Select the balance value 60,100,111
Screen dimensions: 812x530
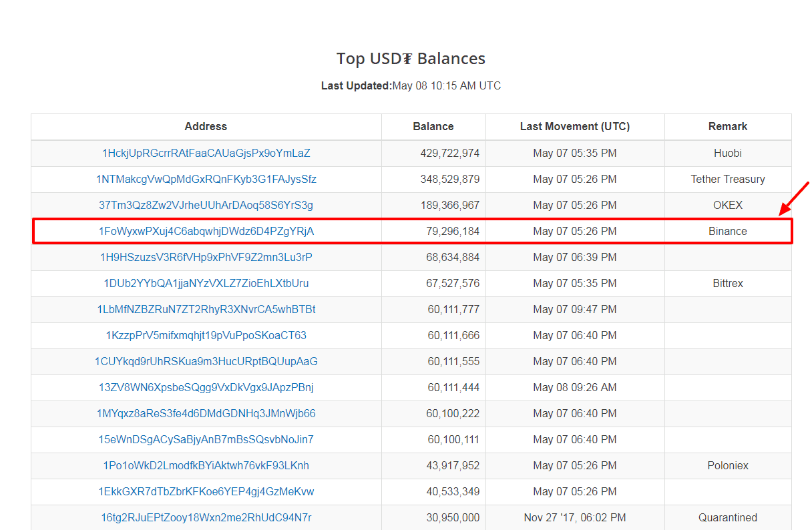[453, 440]
